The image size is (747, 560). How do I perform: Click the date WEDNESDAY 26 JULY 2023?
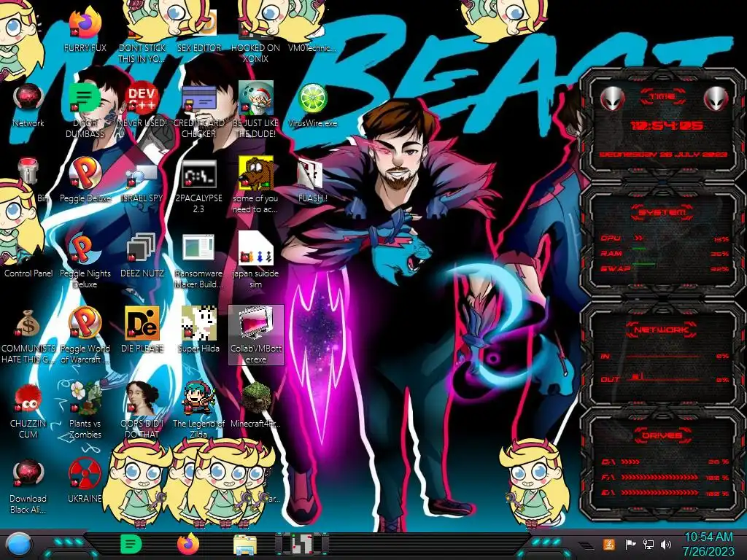663,155
